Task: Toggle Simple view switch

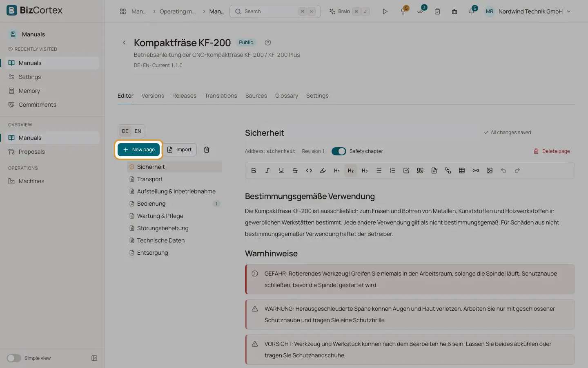Action: click(x=14, y=358)
